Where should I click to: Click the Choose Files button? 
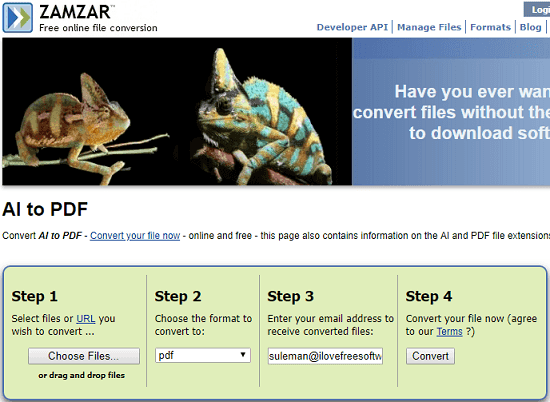point(84,356)
